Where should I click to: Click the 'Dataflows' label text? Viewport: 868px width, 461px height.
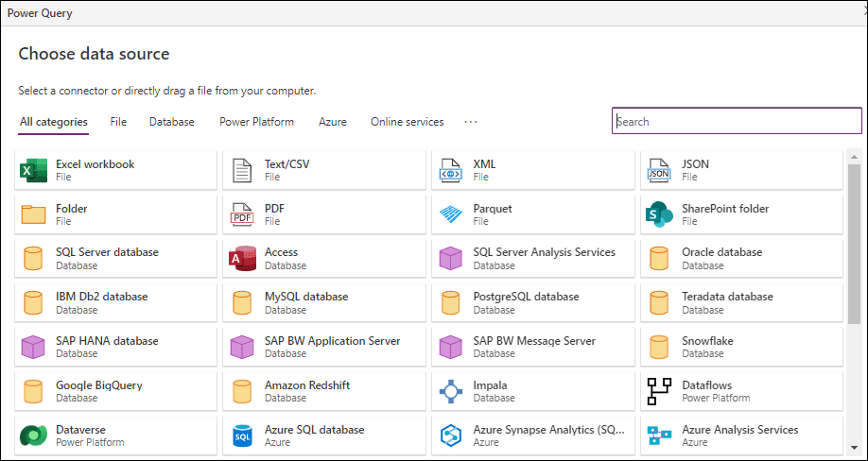[x=707, y=385]
